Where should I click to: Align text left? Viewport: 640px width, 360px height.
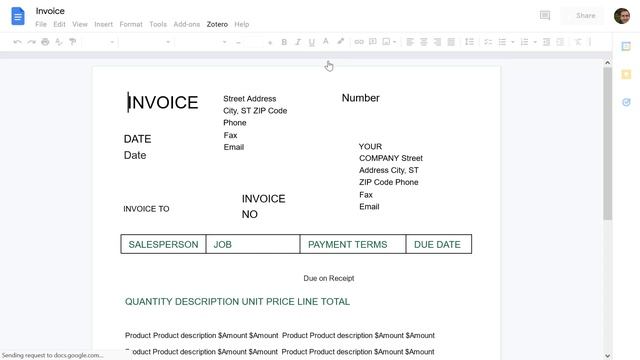[410, 42]
